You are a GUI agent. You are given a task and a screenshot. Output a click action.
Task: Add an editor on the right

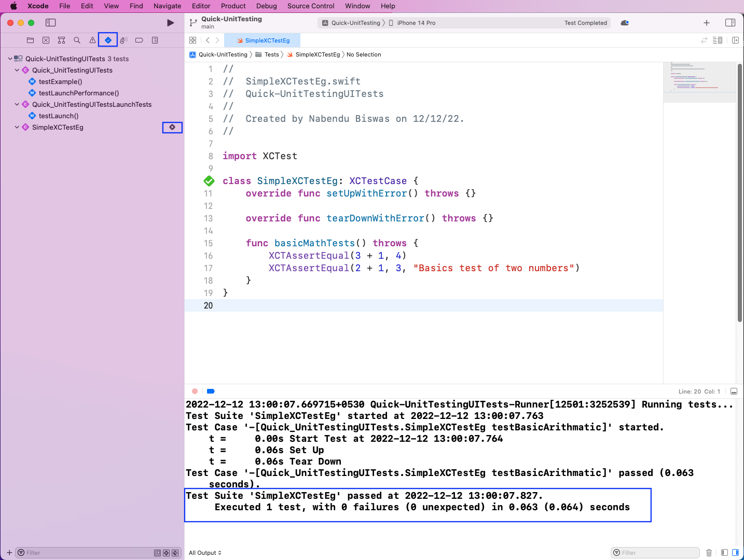(x=735, y=40)
